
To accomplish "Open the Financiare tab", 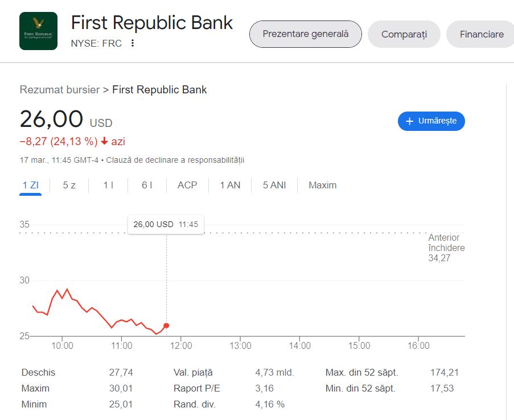I will click(482, 34).
